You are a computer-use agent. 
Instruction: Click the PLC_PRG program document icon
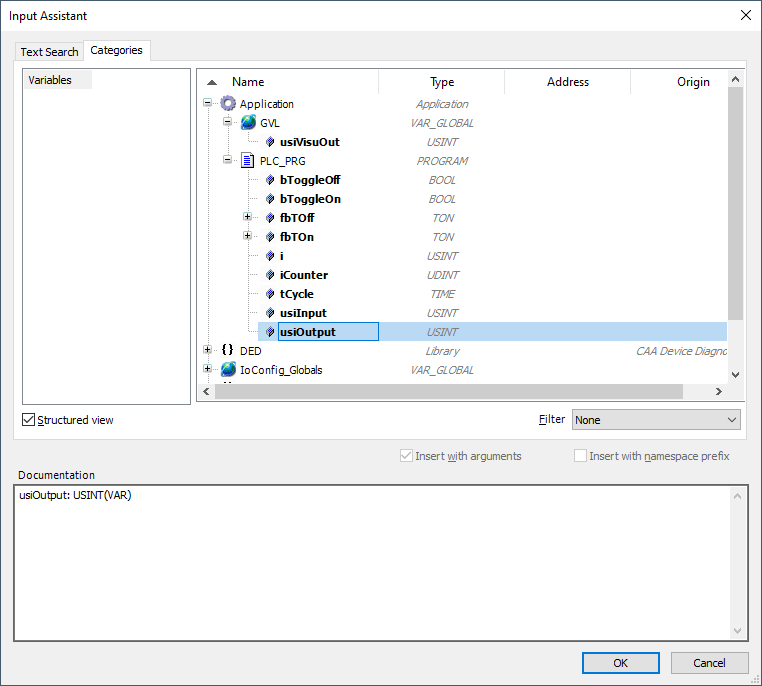(x=248, y=161)
